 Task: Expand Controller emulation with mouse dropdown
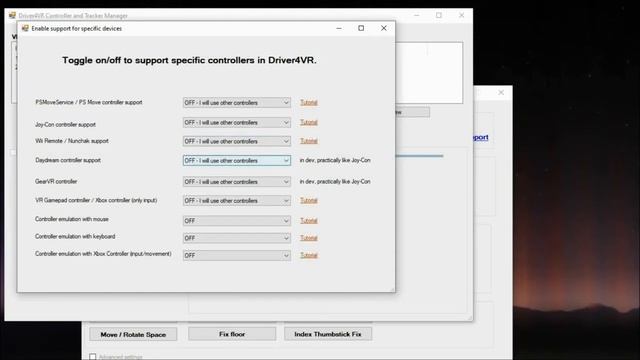click(x=237, y=221)
